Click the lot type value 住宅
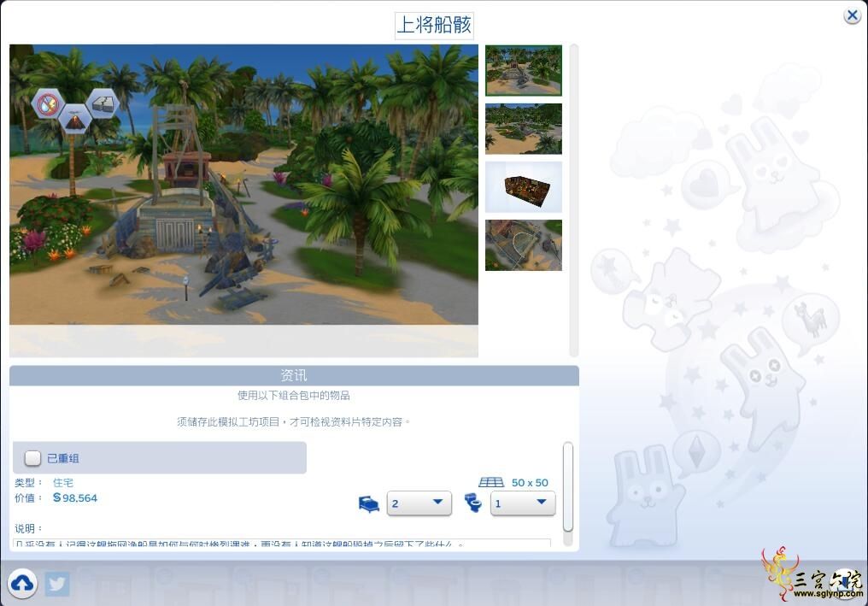The image size is (868, 606). coord(63,482)
